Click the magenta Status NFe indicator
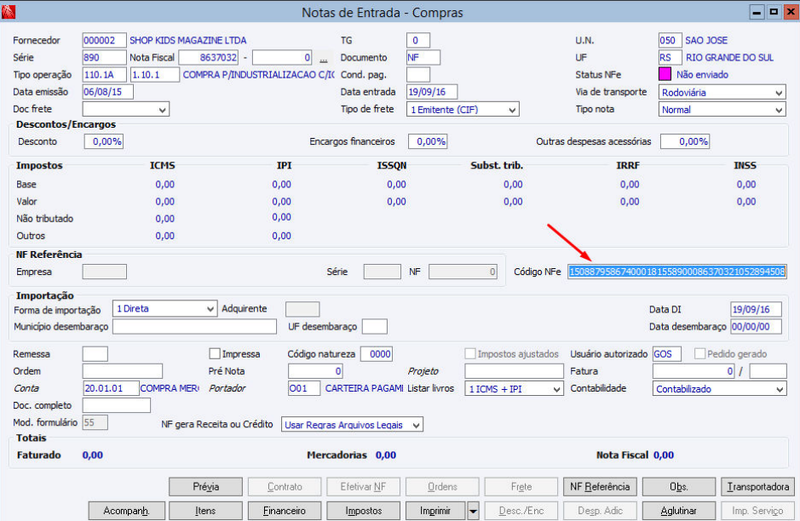Image resolution: width=800 pixels, height=521 pixels. [x=665, y=75]
